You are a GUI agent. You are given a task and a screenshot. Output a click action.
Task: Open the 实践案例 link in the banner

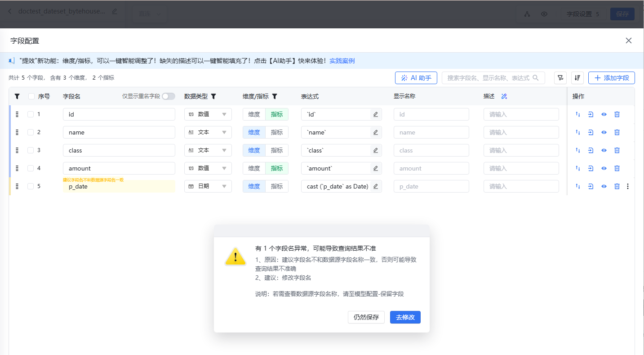click(x=342, y=61)
